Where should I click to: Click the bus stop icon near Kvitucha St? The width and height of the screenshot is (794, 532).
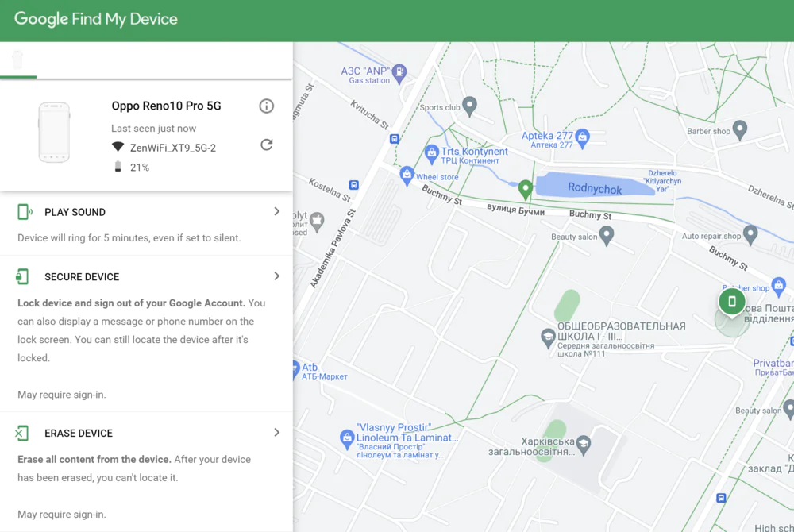[394, 139]
